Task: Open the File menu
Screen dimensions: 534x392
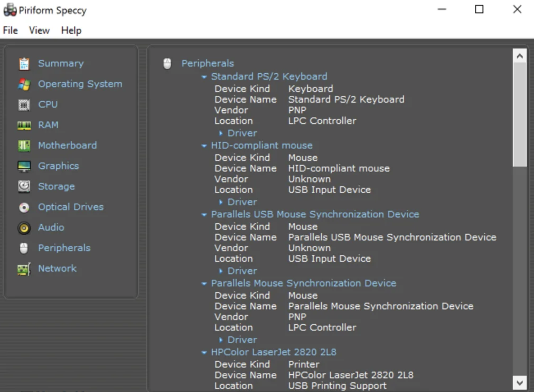Action: click(10, 30)
